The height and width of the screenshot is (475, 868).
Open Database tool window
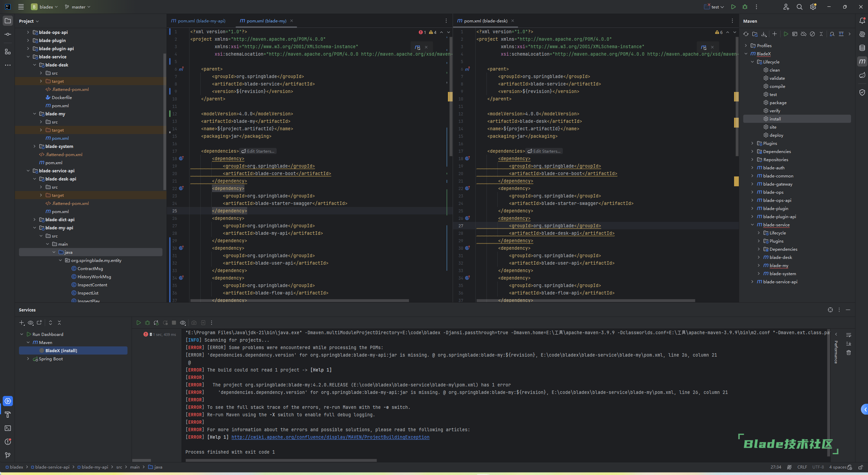coord(862,48)
